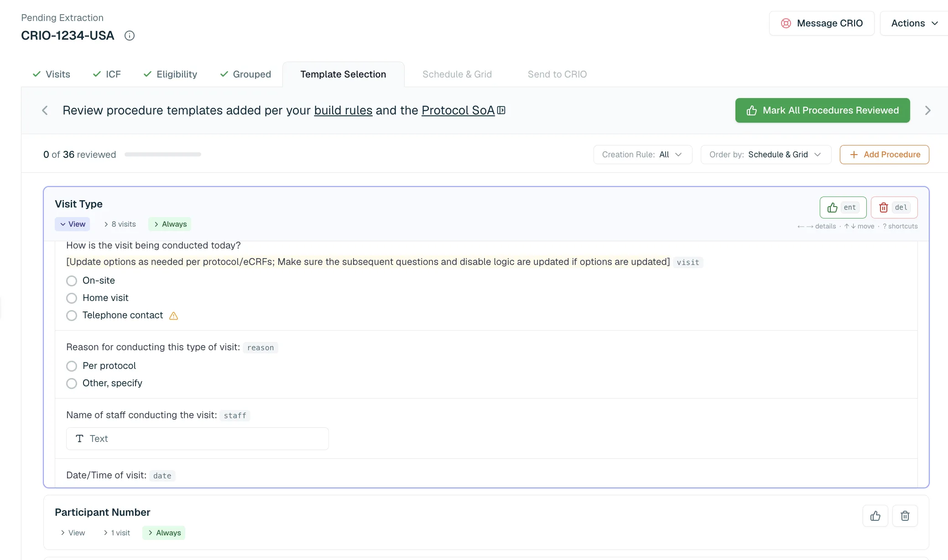
Task: Approve Visit Type with thumbs-up ent button
Action: tap(843, 207)
